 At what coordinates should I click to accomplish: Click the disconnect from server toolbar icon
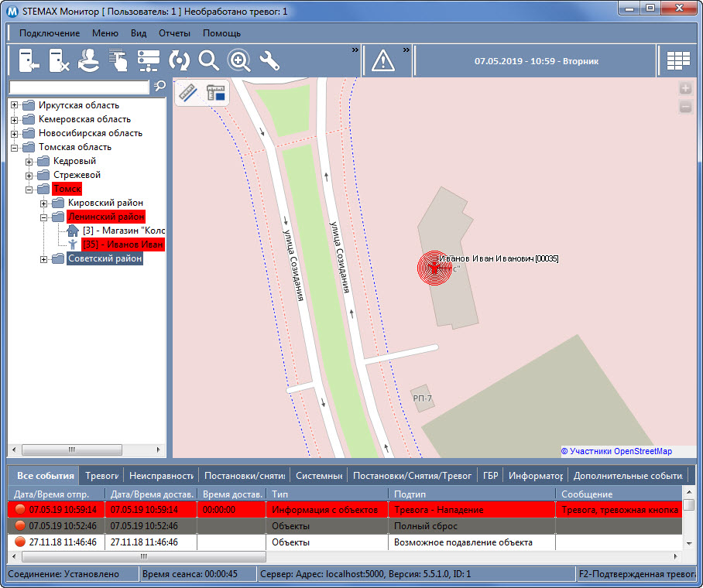[x=59, y=60]
